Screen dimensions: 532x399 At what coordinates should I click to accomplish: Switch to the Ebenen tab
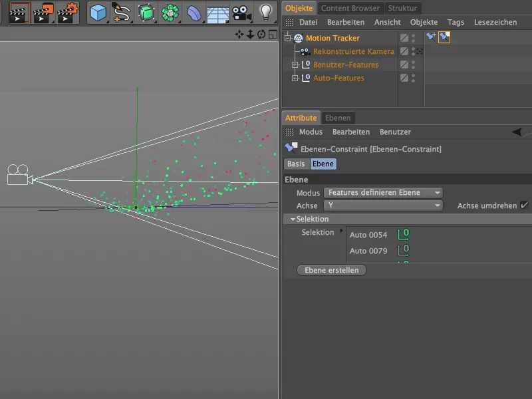(338, 118)
